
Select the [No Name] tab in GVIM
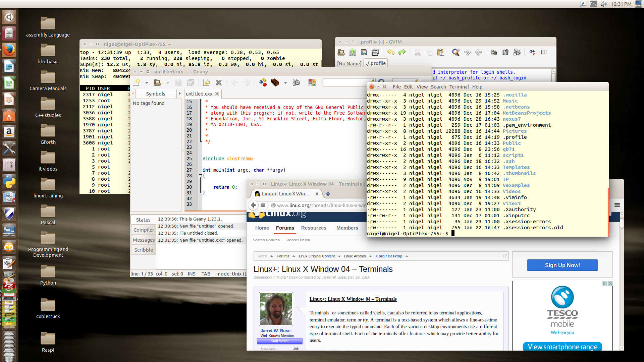tap(349, 63)
